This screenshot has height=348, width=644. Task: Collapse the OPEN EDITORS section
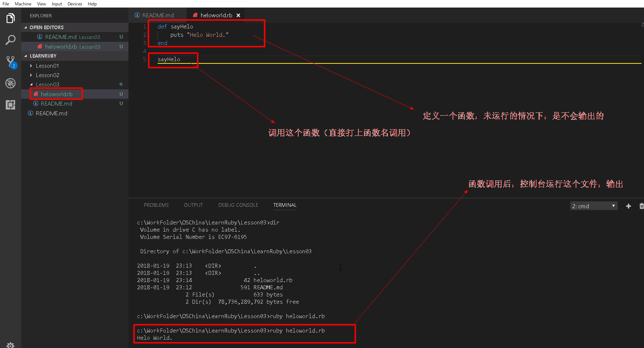click(26, 27)
